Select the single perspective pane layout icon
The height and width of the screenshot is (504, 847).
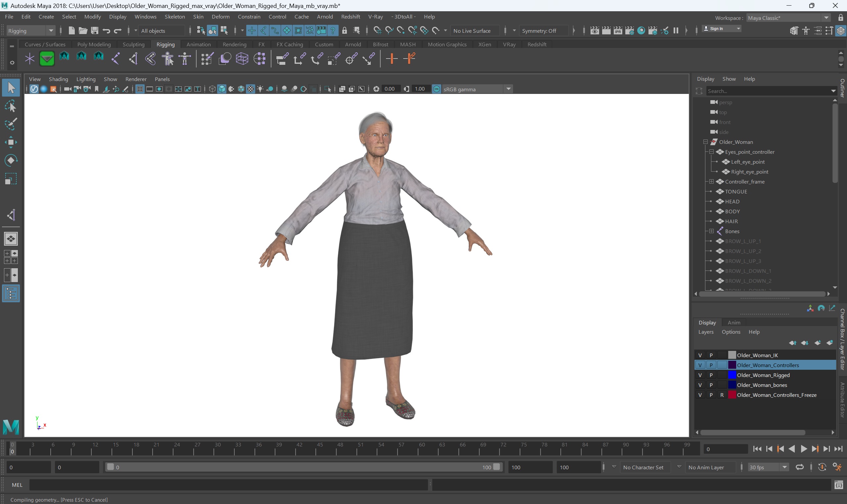coord(11,239)
